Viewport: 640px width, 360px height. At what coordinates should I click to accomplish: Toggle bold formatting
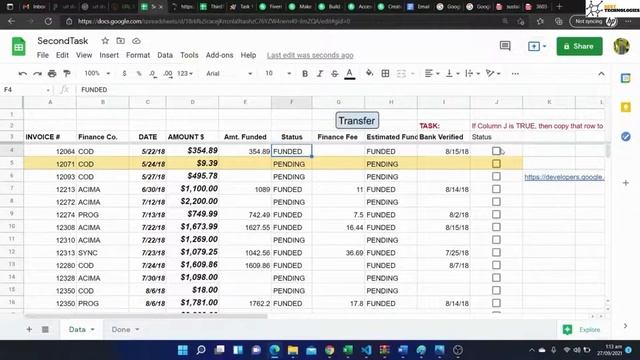click(x=305, y=73)
